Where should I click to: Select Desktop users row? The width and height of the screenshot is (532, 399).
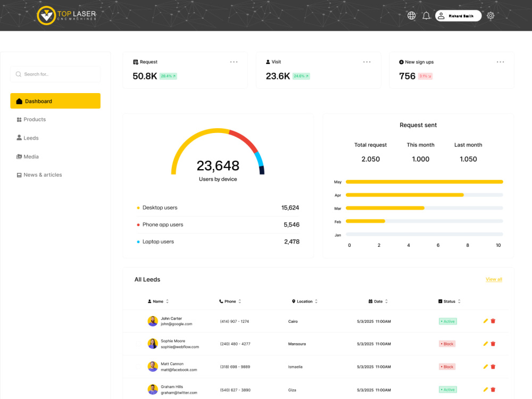pyautogui.click(x=218, y=207)
